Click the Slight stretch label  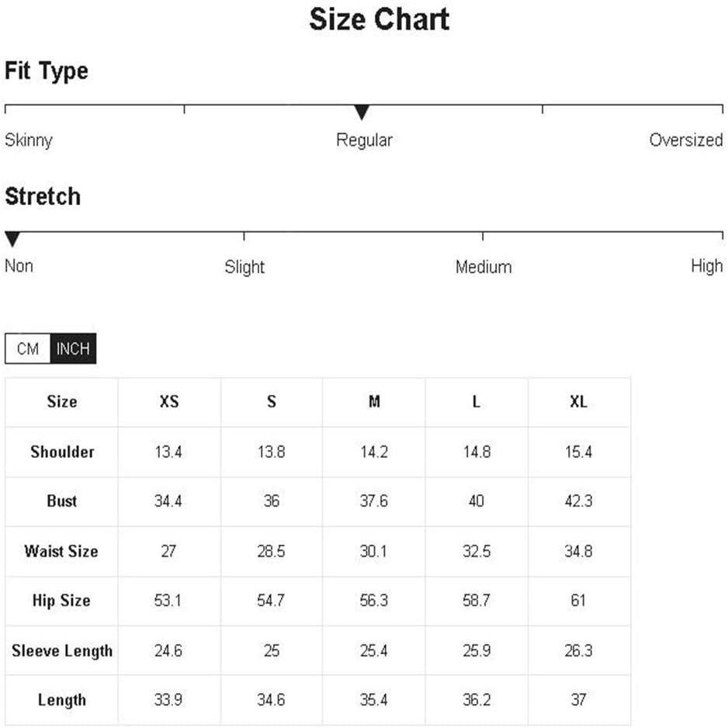(244, 267)
